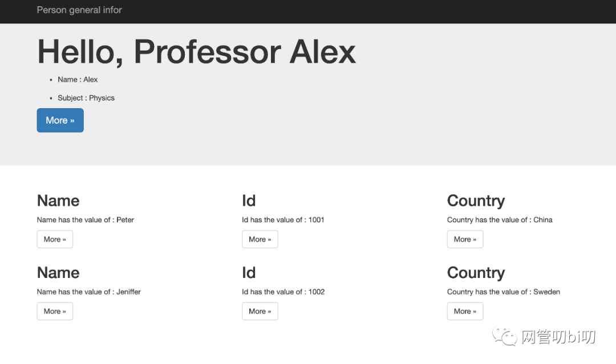Click the blue More button under Subject
Viewport: 616px width, 364px height.
click(60, 120)
